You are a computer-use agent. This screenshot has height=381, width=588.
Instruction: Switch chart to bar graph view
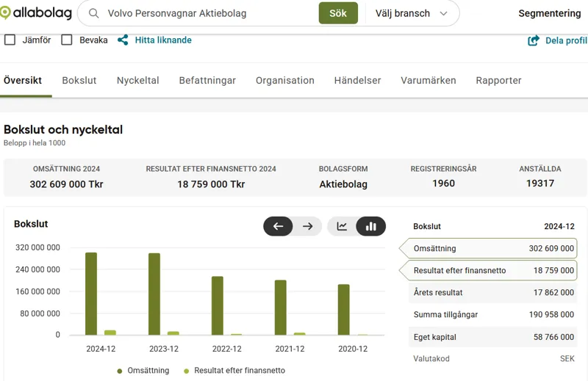click(371, 226)
